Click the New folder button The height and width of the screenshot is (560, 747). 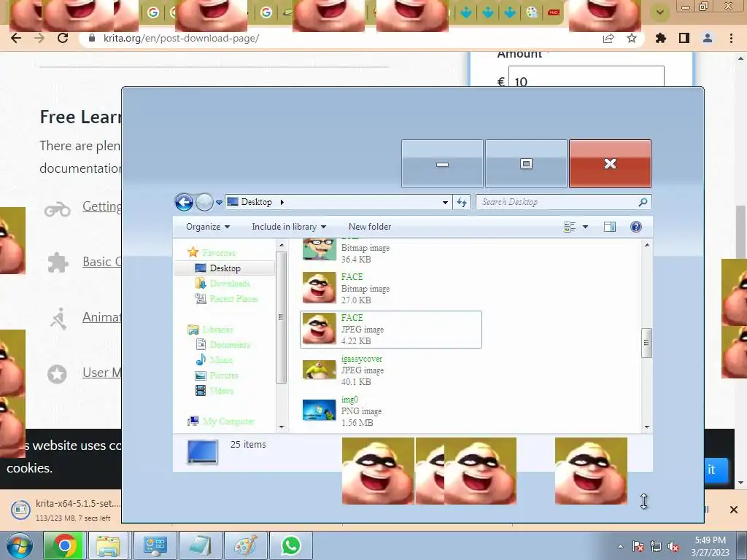(370, 227)
